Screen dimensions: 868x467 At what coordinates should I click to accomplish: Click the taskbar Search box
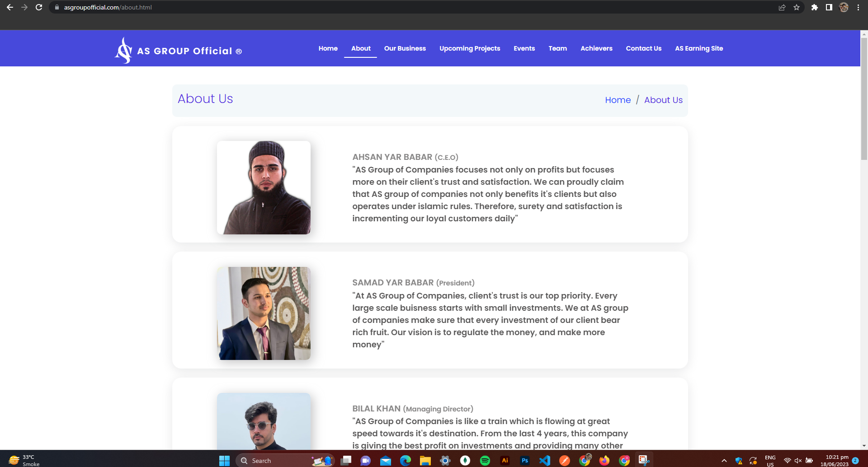coord(285,461)
